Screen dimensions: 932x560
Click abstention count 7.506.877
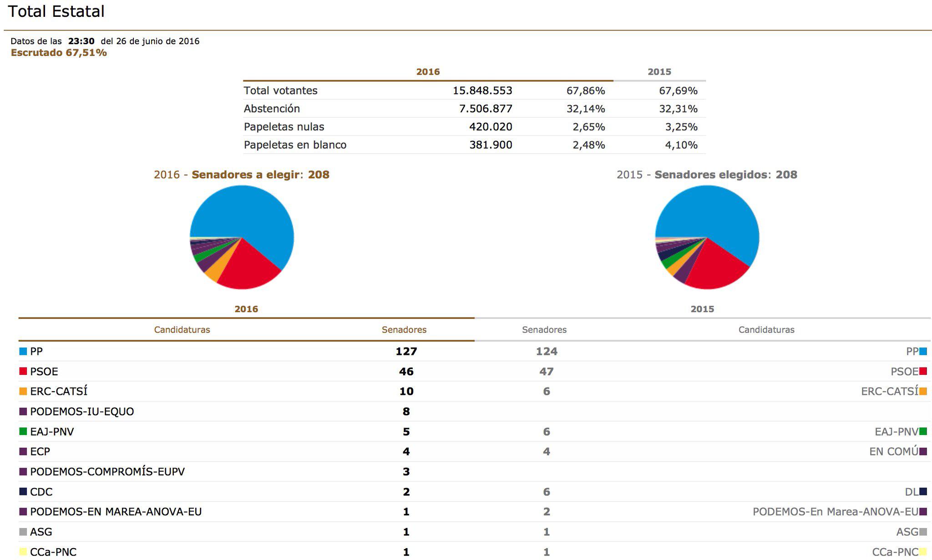(x=486, y=109)
